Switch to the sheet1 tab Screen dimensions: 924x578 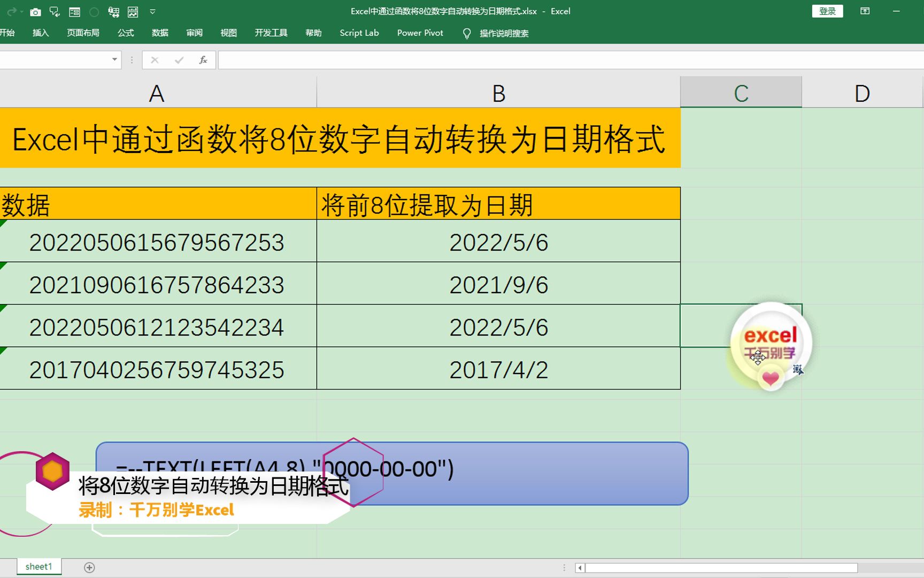pyautogui.click(x=39, y=567)
